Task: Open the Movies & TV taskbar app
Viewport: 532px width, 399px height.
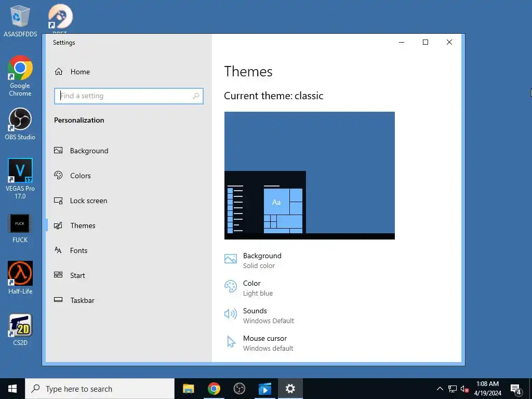Action: [x=264, y=389]
